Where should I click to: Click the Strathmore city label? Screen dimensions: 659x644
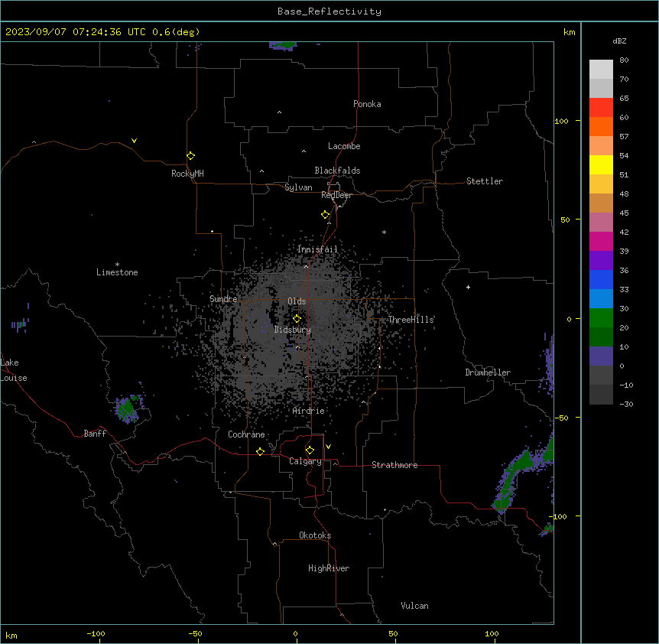tap(394, 465)
